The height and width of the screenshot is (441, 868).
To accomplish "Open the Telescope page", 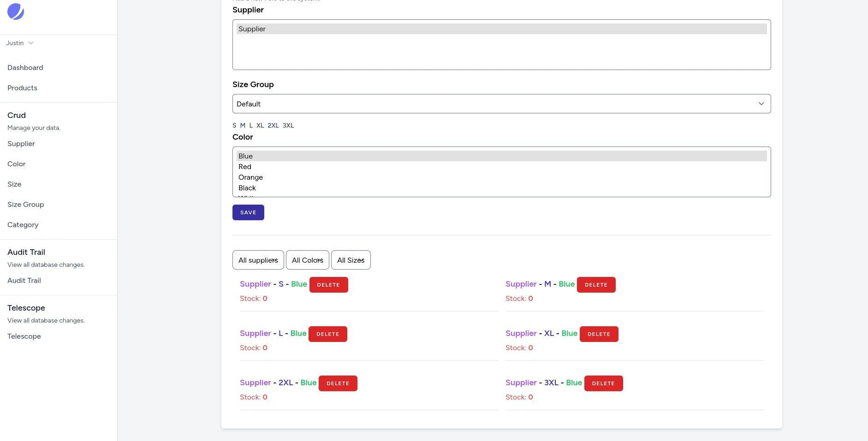I will (x=24, y=336).
